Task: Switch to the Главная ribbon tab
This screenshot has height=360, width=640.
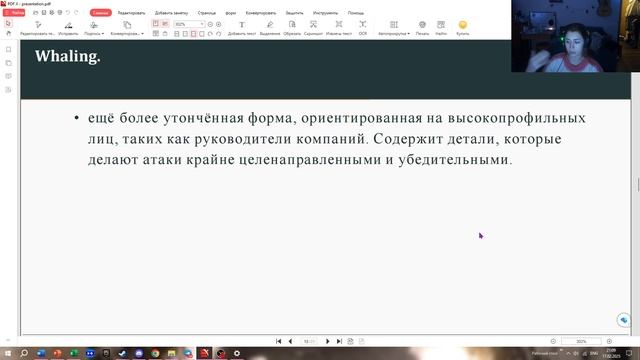Action: tap(100, 13)
